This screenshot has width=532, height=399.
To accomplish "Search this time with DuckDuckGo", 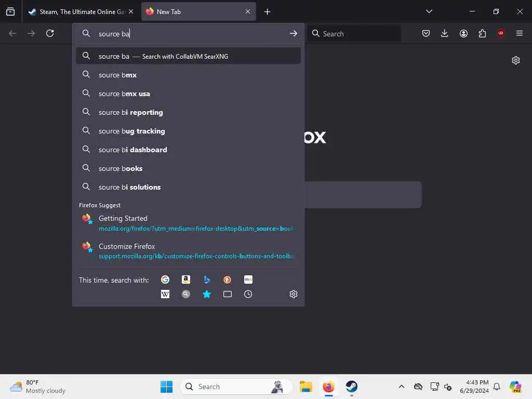I will coord(228,280).
